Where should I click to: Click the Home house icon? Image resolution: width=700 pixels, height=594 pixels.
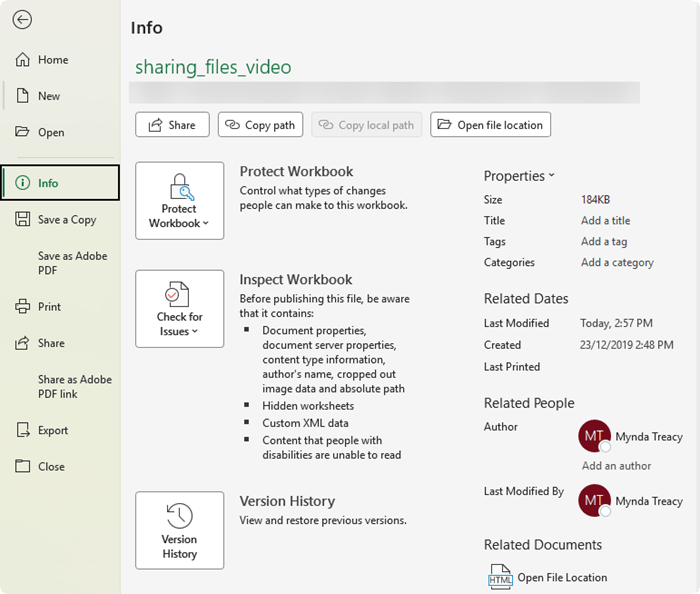pos(22,59)
